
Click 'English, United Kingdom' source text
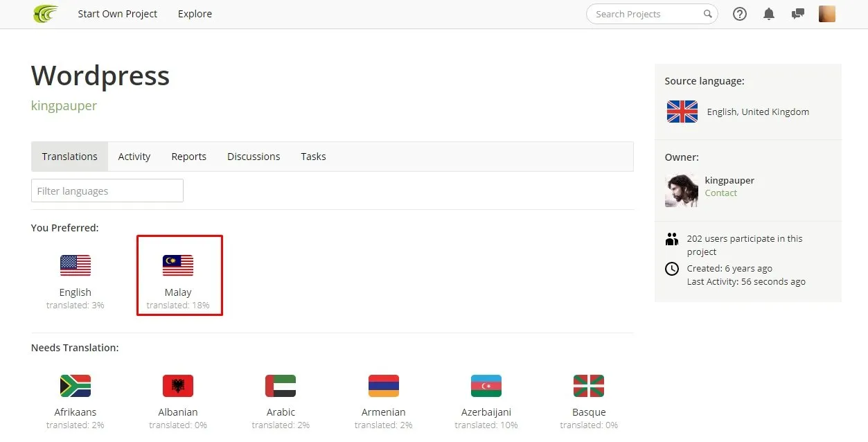758,112
